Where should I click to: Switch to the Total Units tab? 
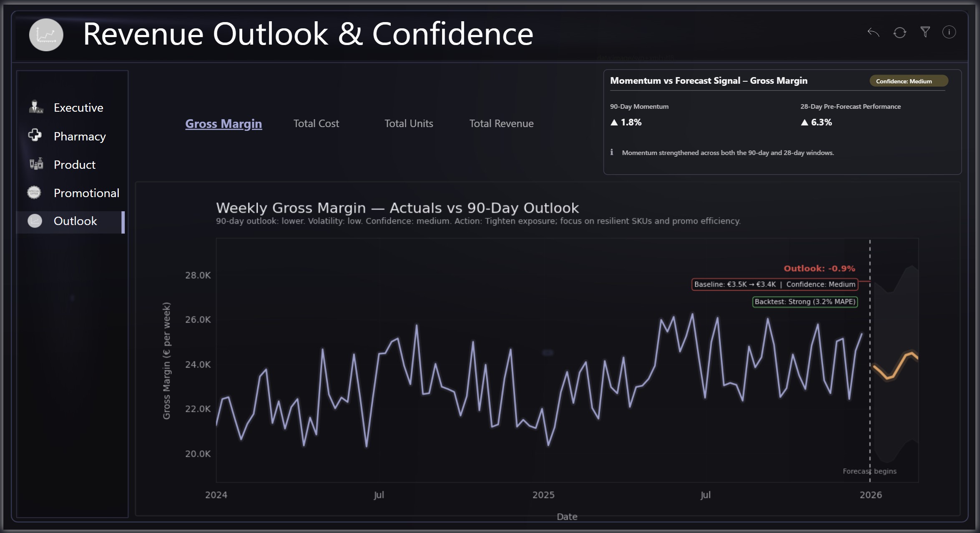[409, 123]
